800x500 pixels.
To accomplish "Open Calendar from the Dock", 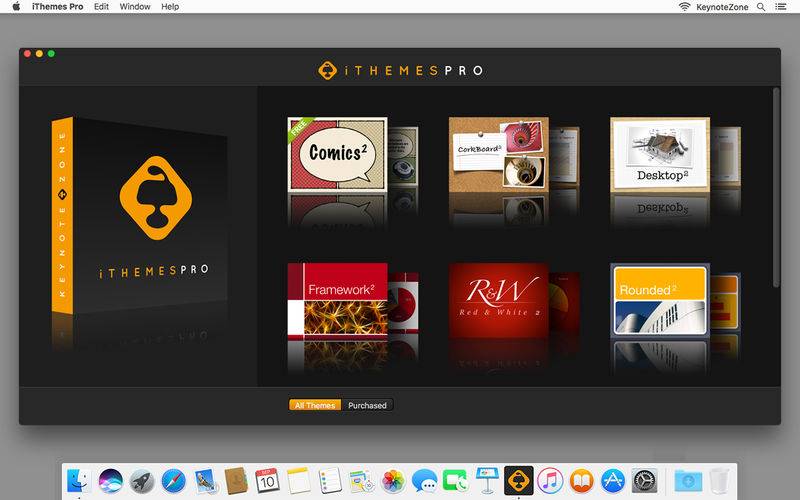I will [267, 481].
